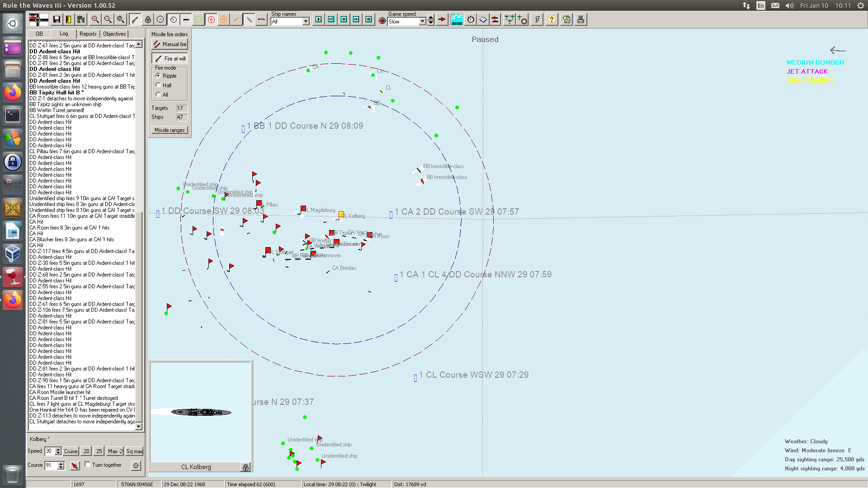The width and height of the screenshot is (868, 488).
Task: Click the Kolberg ship silhouette thumbnail
Action: click(x=201, y=412)
